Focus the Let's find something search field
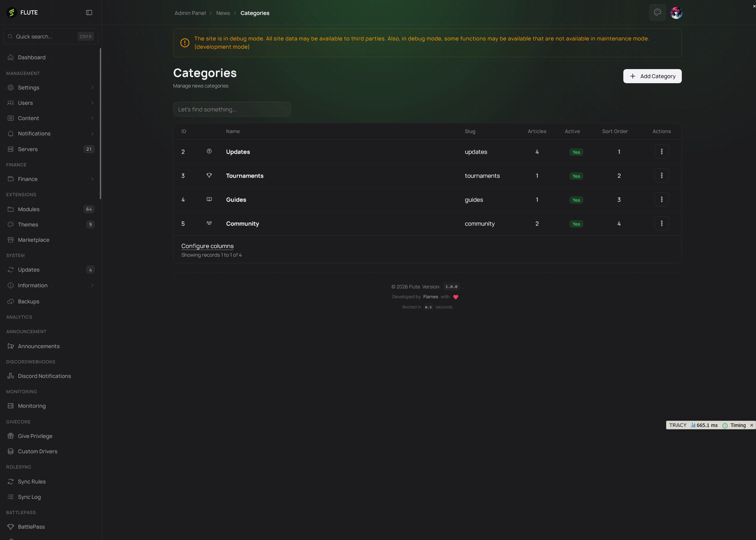 pyautogui.click(x=232, y=109)
